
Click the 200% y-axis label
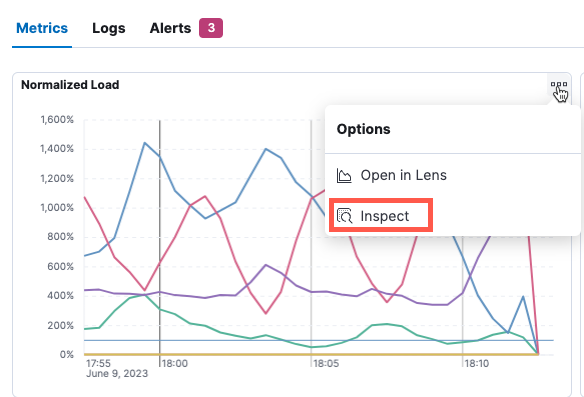(x=60, y=325)
